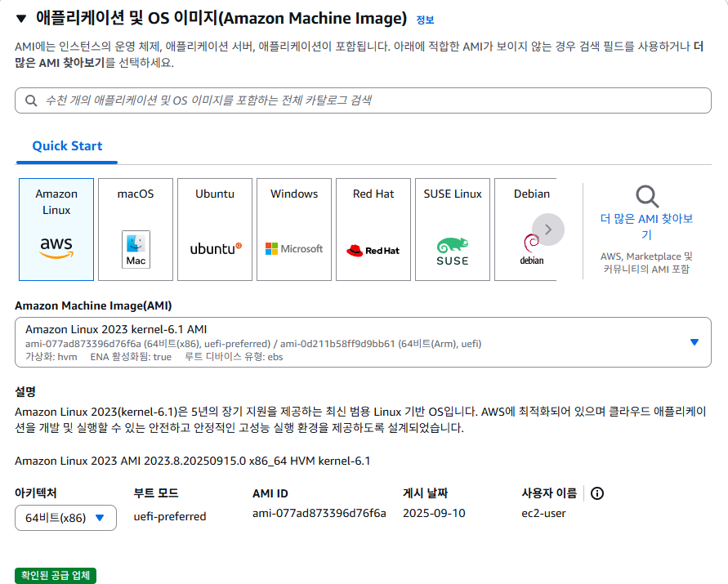Click AWS, Marketplace 및 커뮤니티의 AMI 포함 text

(646, 263)
